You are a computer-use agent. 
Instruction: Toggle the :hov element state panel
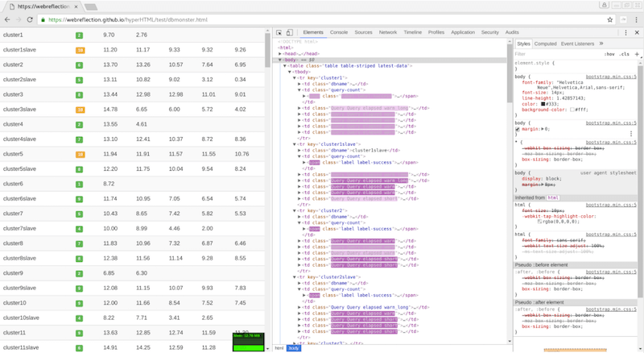609,54
